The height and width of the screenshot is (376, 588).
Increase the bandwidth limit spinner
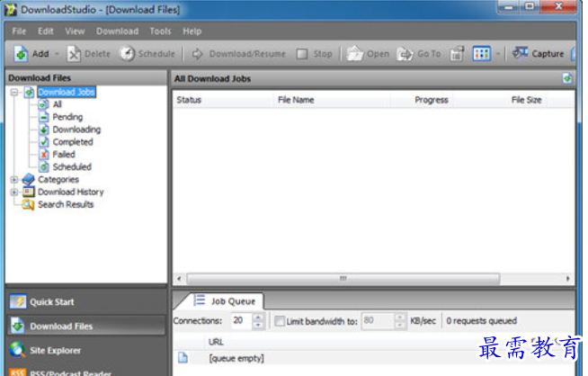click(400, 318)
